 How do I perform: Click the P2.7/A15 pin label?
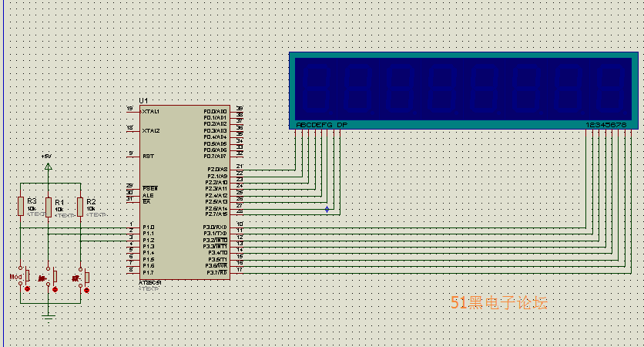tap(216, 214)
